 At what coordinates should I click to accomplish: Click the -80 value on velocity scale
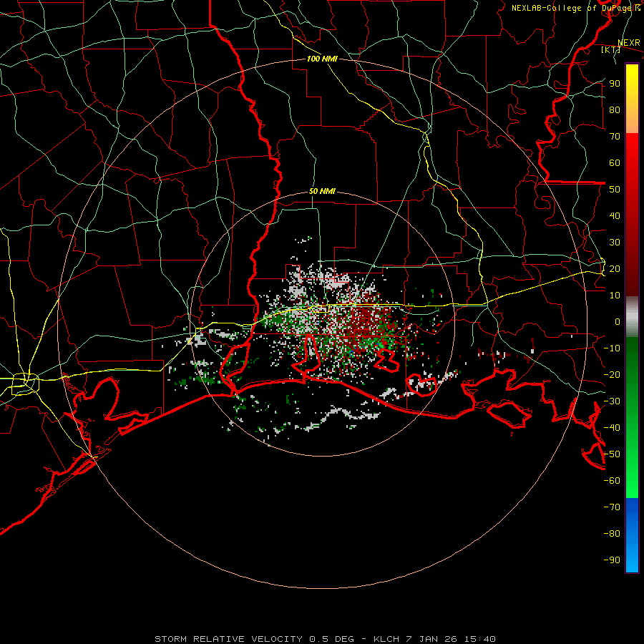coord(612,534)
